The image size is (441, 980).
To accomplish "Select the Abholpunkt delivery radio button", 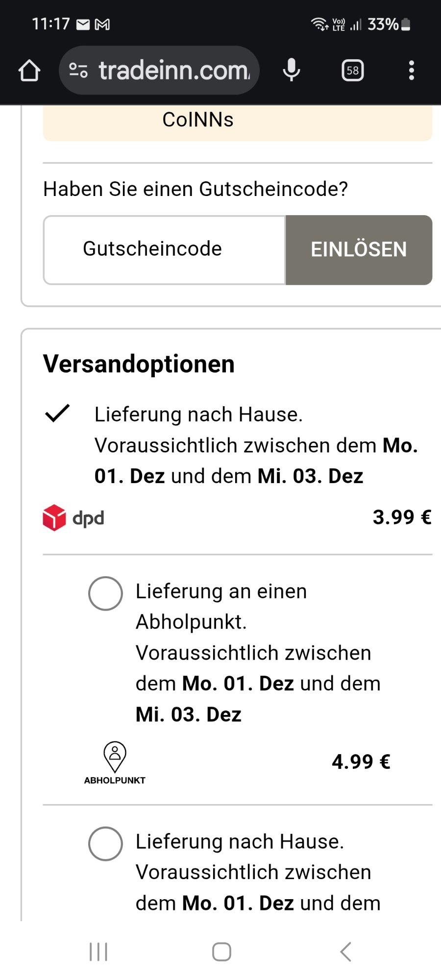I will (105, 593).
